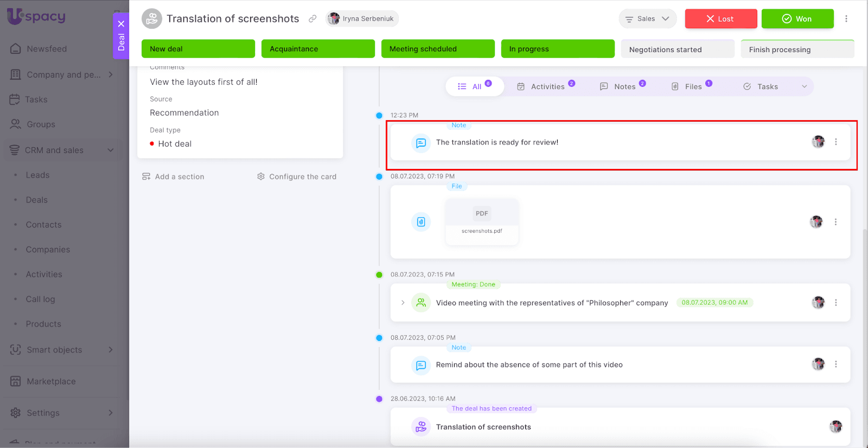Open three-dot menu in top right header
Image resolution: width=868 pixels, height=448 pixels.
846,19
